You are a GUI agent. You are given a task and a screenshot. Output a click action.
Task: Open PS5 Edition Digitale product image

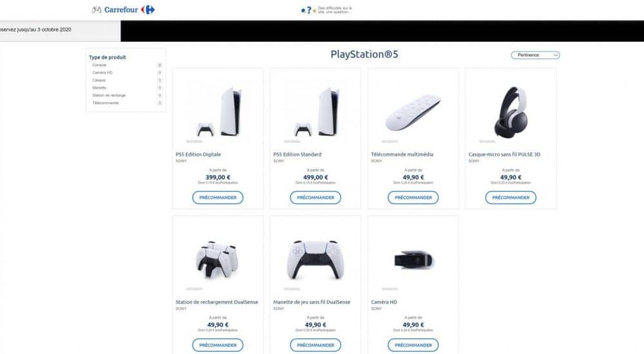click(x=218, y=112)
